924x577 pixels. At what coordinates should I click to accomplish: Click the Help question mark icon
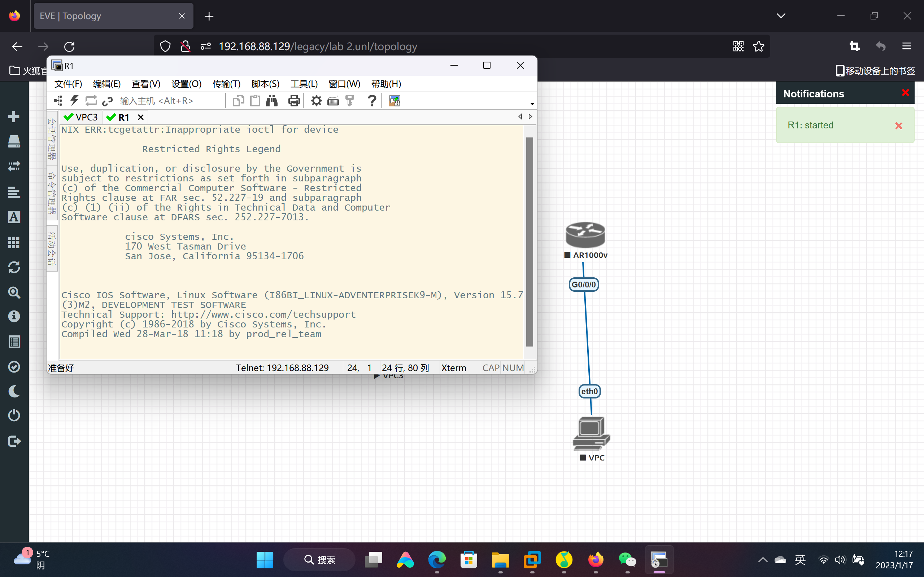point(371,101)
